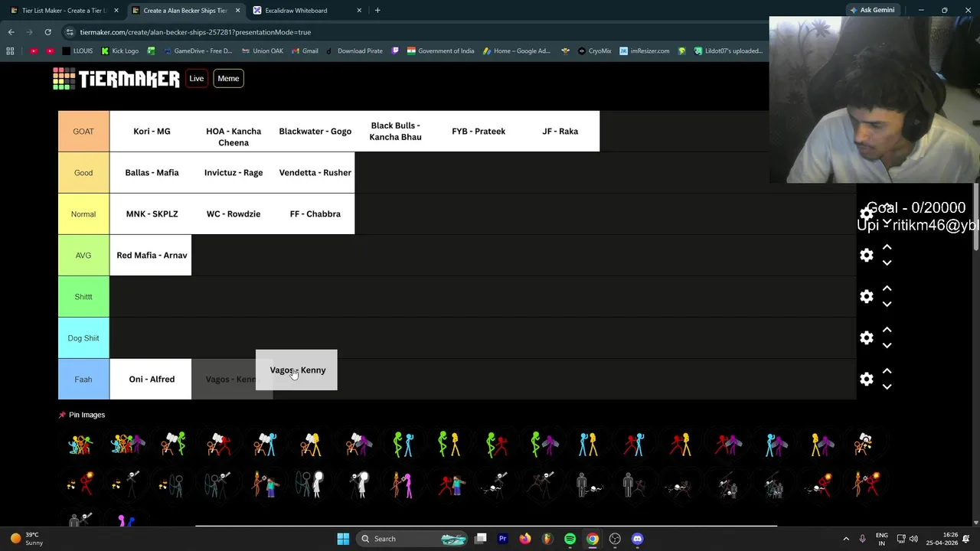Click the FF - Chabbra tile
The height and width of the screenshot is (551, 980).
[x=315, y=214]
